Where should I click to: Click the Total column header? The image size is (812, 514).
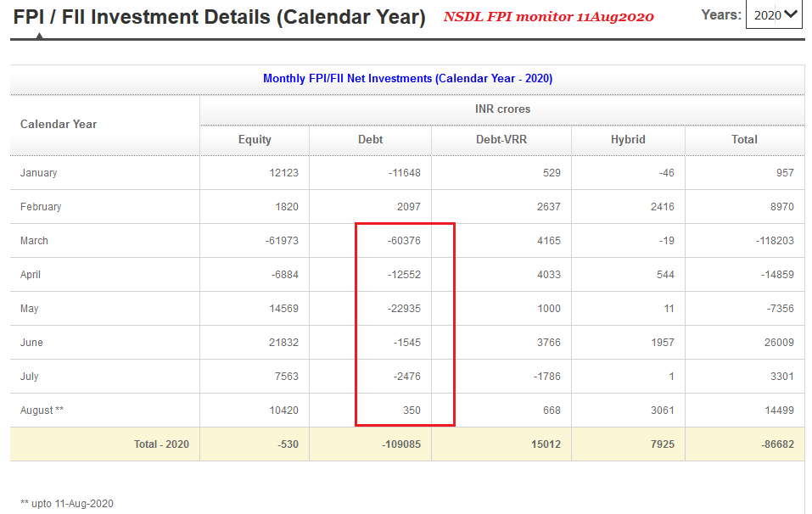point(744,140)
